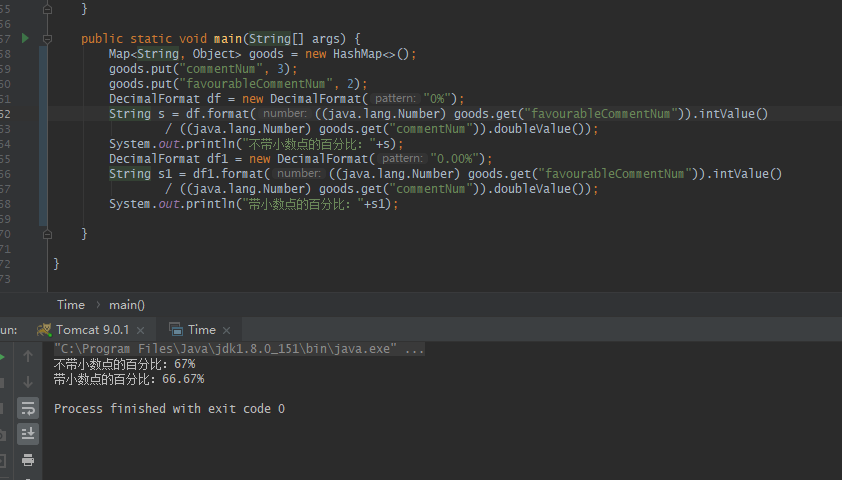
Task: Click java.exe command line in console
Action: [x=239, y=349]
